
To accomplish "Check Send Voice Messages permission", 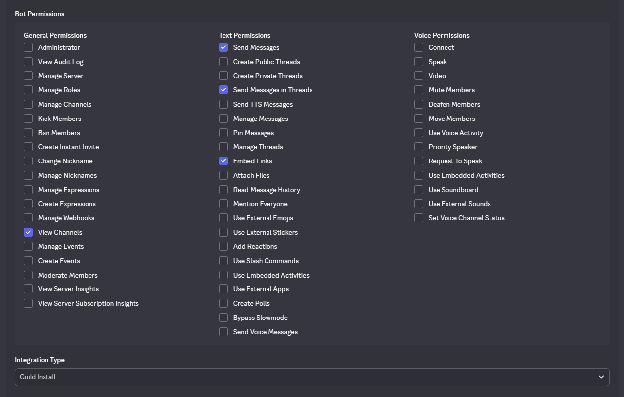I will [223, 331].
